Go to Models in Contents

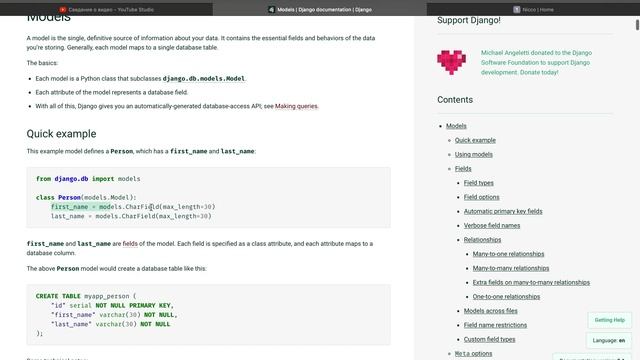pyautogui.click(x=456, y=126)
